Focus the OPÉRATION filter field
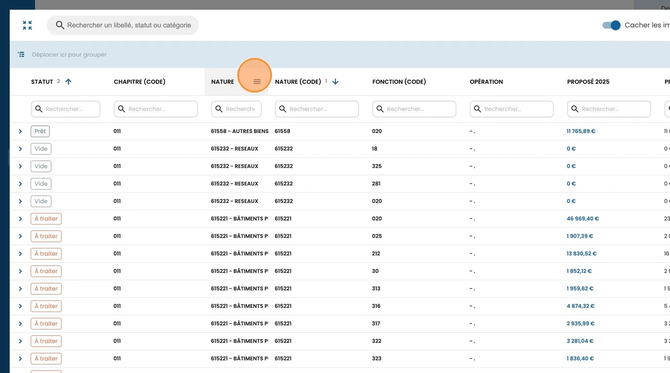670x373 pixels. (511, 109)
